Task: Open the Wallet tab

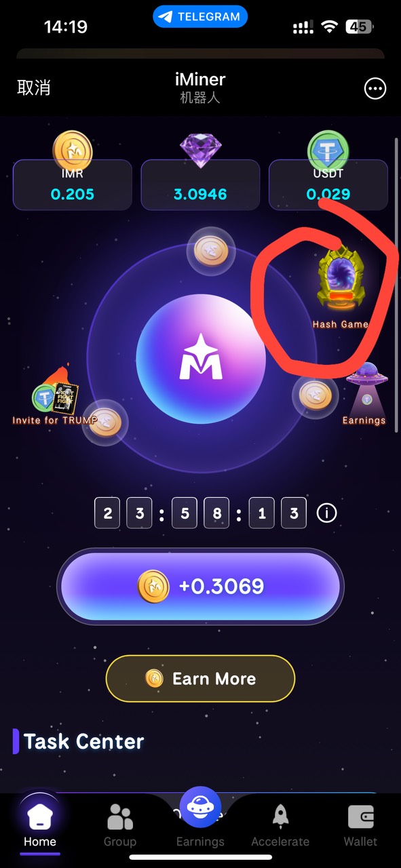Action: coord(360,826)
